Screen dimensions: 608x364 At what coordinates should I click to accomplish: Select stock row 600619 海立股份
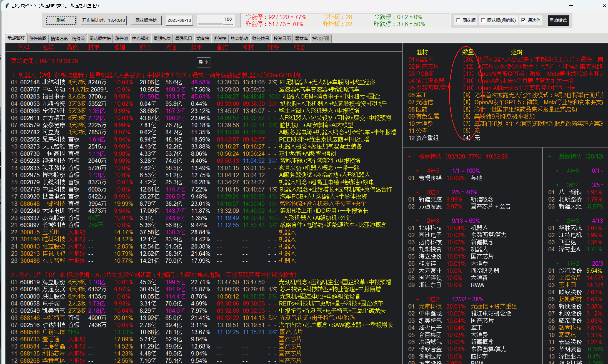[201, 282]
